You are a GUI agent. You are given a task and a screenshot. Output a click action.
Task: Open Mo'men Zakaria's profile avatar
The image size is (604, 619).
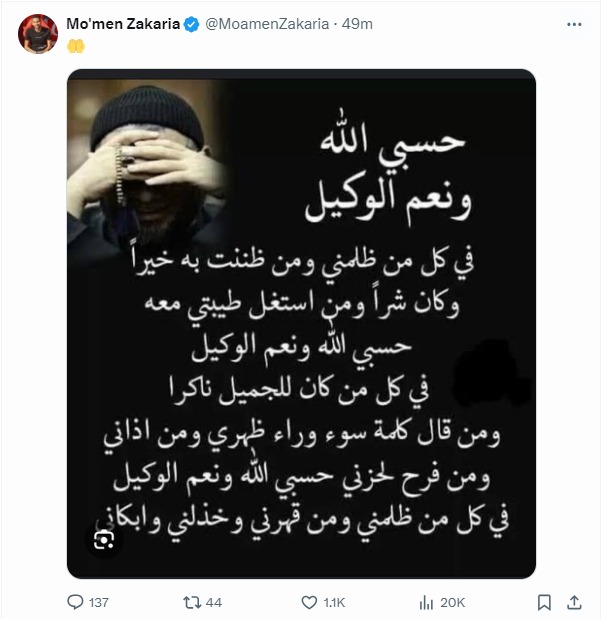click(38, 34)
